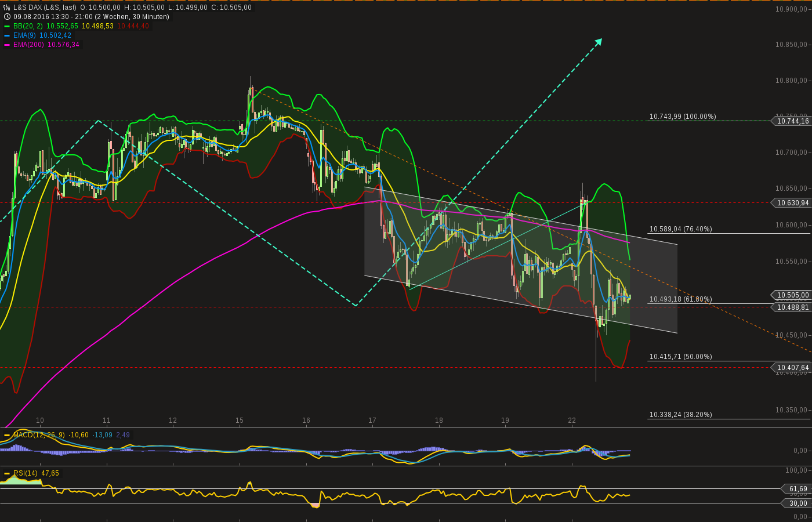Click the MACD histogram value 2,49
Screen dimensions: 812x522
tap(123, 435)
